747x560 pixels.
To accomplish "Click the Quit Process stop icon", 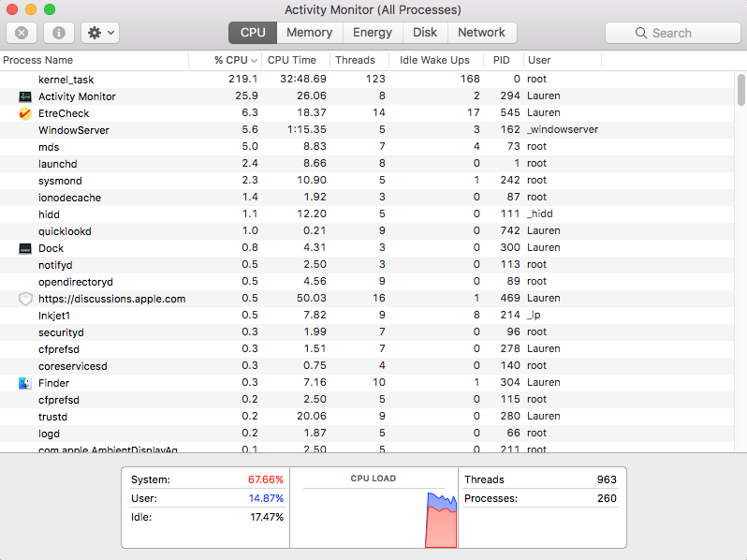I will [x=22, y=33].
